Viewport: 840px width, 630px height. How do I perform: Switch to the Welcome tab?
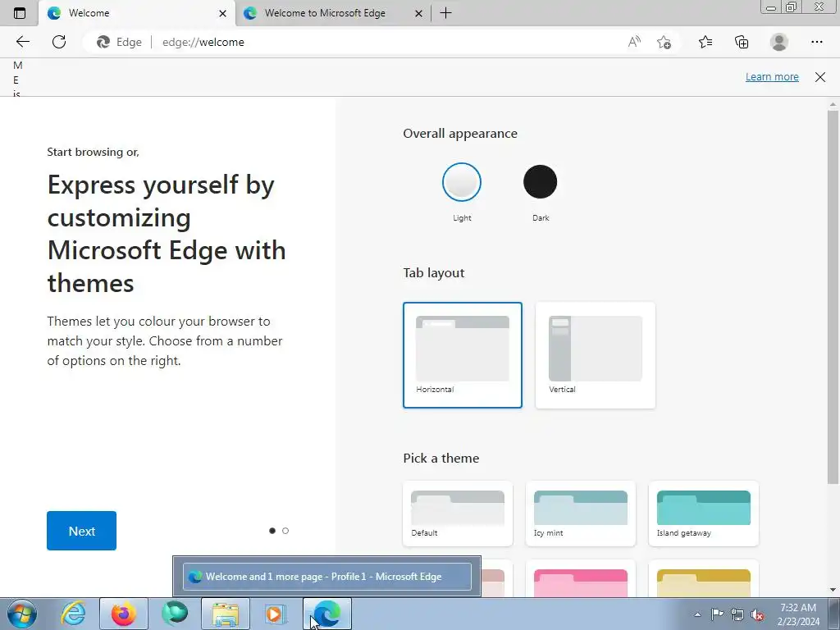(x=137, y=13)
